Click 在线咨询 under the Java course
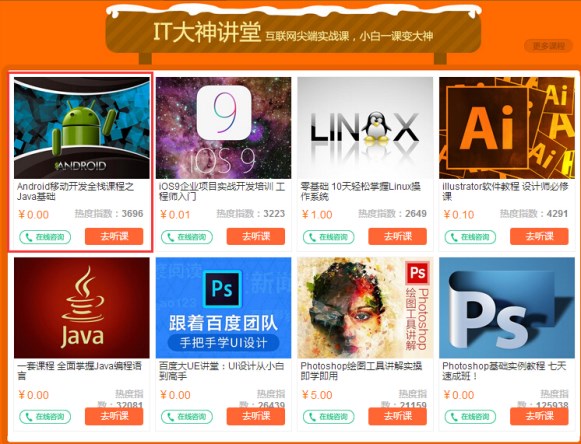 tap(45, 417)
